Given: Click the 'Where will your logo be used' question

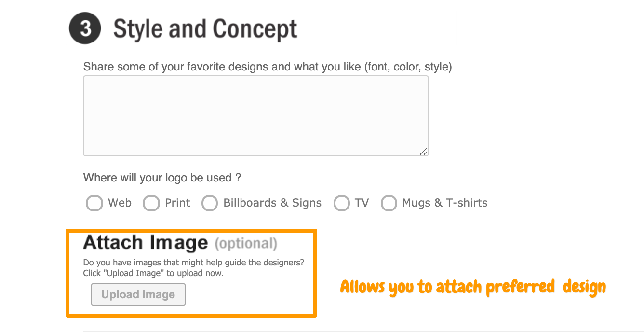Looking at the screenshot, I should (x=162, y=178).
